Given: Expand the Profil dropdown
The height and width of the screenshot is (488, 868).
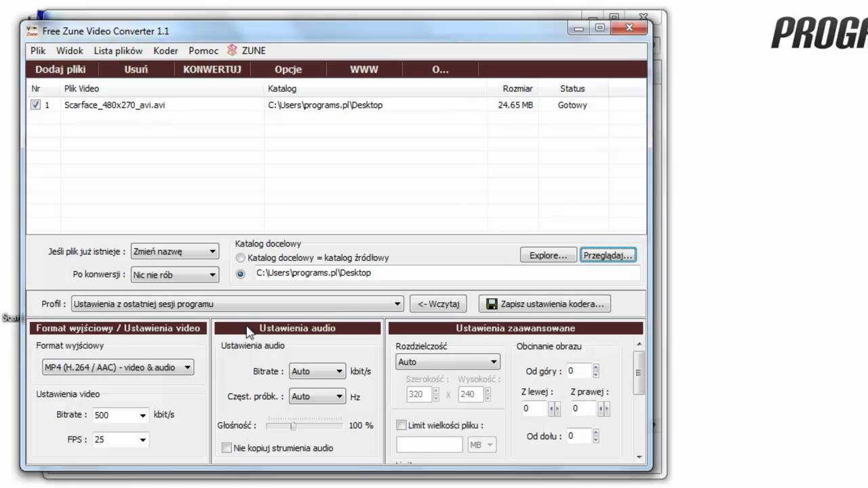Looking at the screenshot, I should [x=237, y=304].
